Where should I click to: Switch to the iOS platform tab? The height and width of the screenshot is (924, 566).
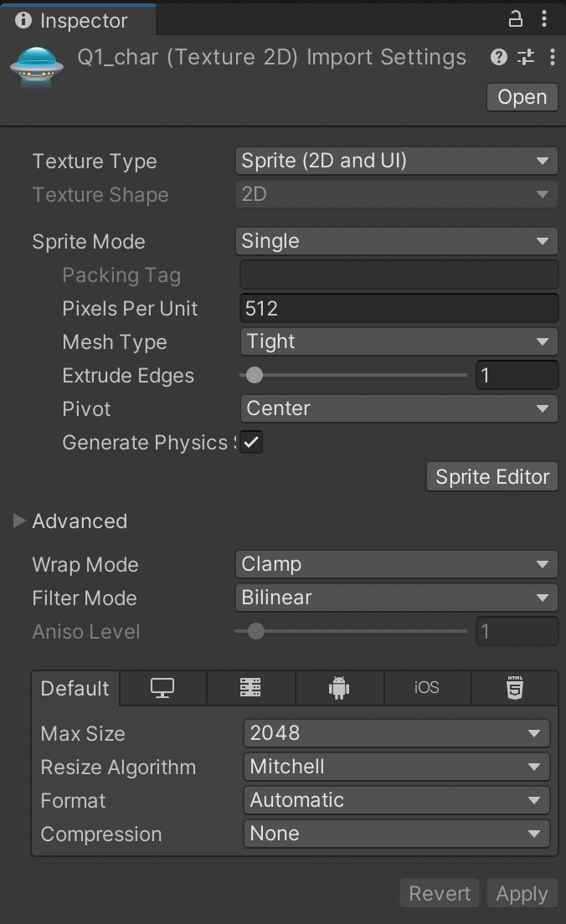[426, 688]
